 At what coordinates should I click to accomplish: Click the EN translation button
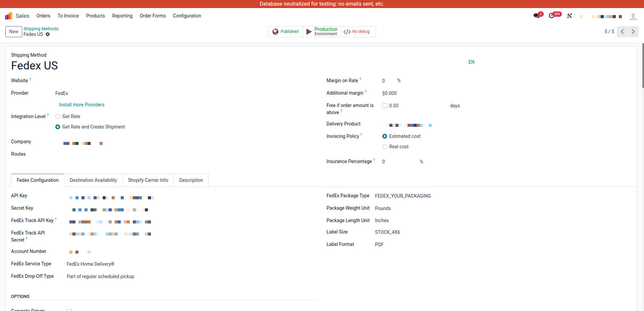(x=471, y=62)
